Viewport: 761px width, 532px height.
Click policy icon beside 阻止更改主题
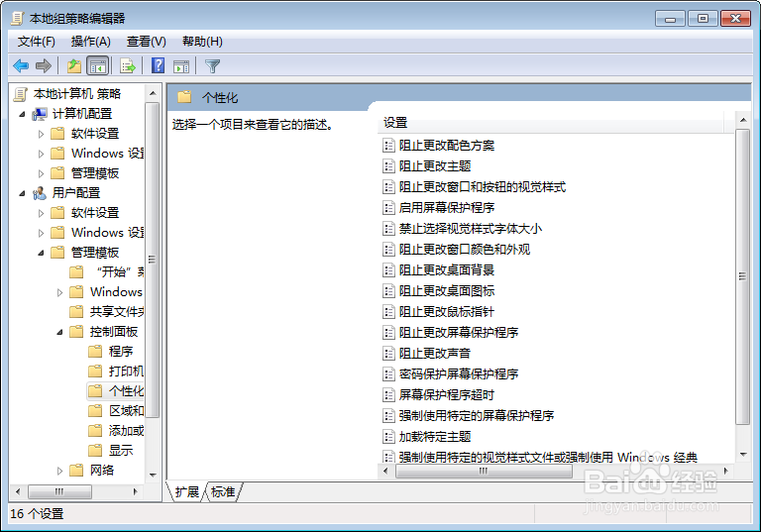coord(388,166)
